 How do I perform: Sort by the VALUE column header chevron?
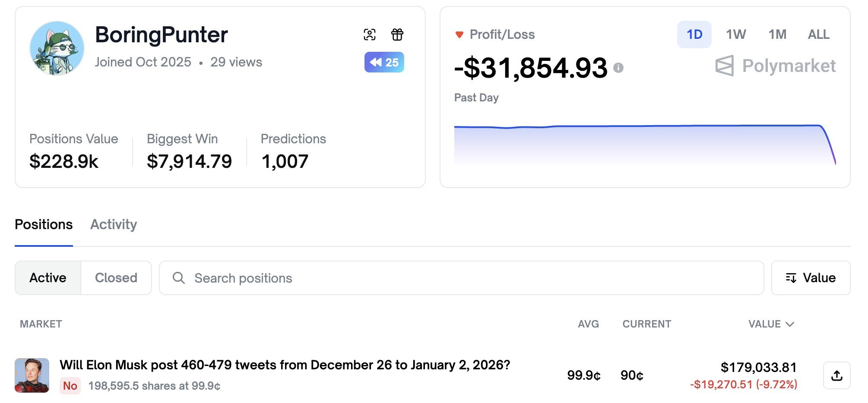pos(790,324)
